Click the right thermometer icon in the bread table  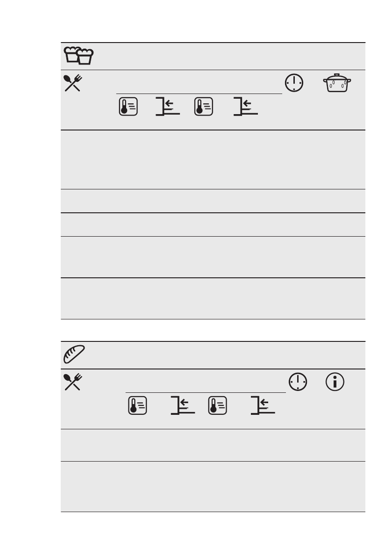pos(217,405)
